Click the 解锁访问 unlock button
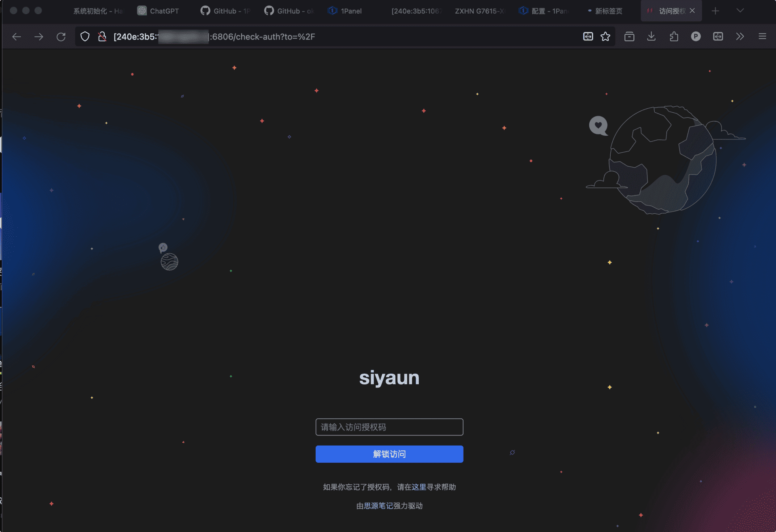Screen dimensions: 776x532 click(389, 454)
